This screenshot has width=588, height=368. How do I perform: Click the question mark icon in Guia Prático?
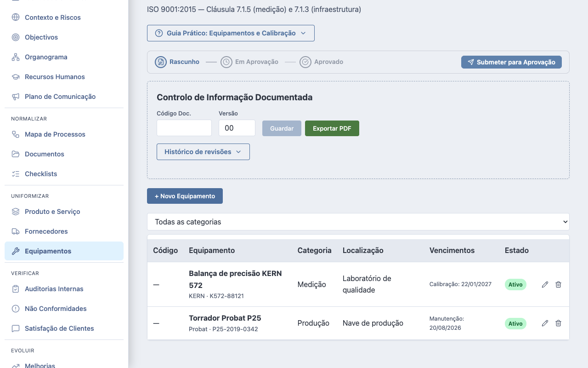[159, 33]
